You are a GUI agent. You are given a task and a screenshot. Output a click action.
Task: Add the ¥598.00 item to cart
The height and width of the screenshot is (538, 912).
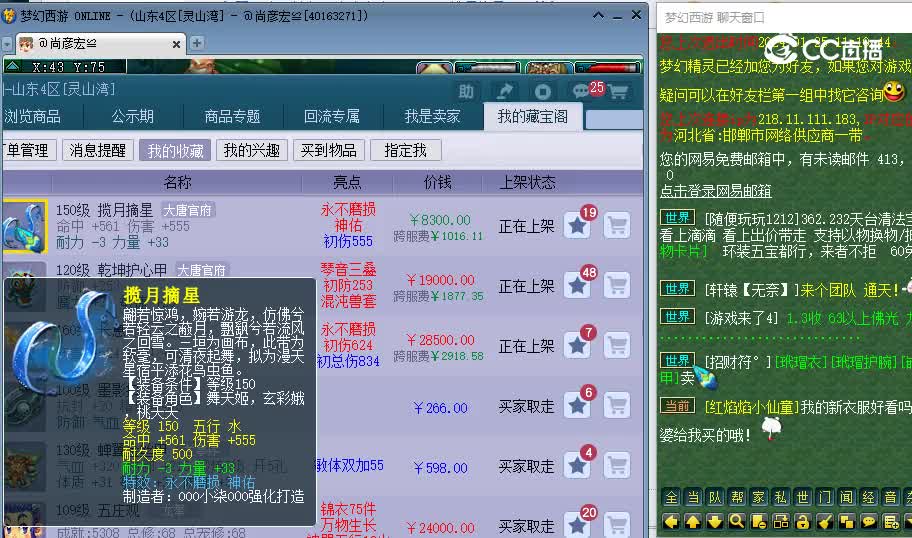coord(617,466)
